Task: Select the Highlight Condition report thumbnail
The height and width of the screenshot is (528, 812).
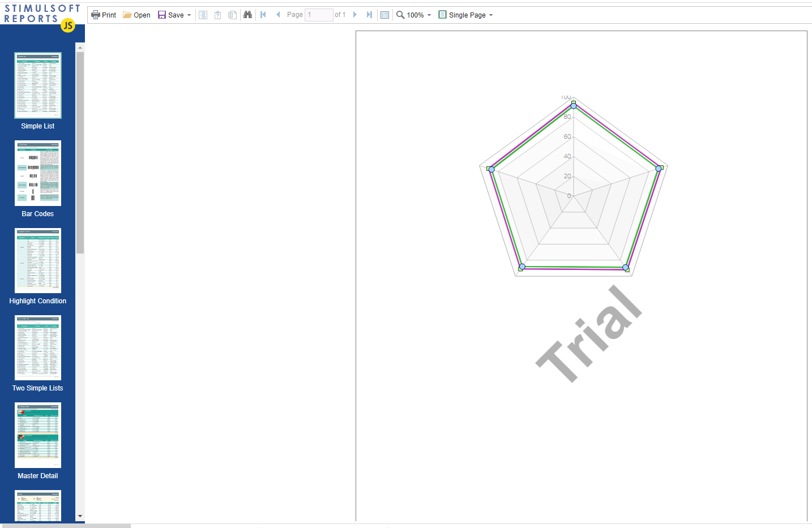Action: (38, 260)
